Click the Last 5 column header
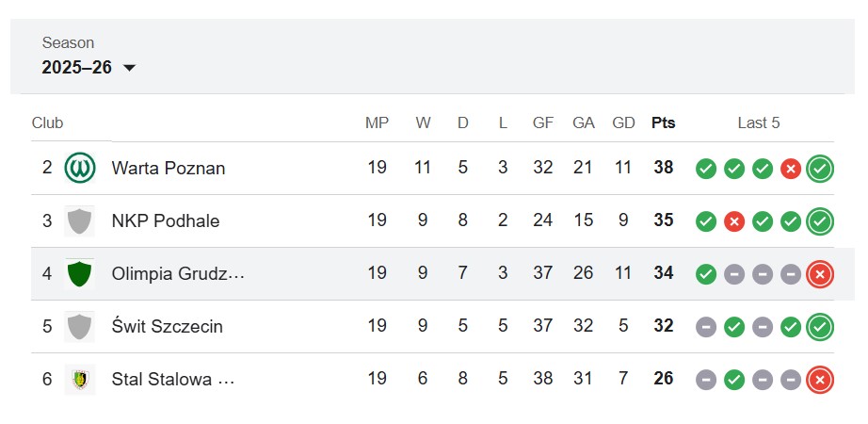Viewport: 868px width, 424px height. click(x=759, y=122)
